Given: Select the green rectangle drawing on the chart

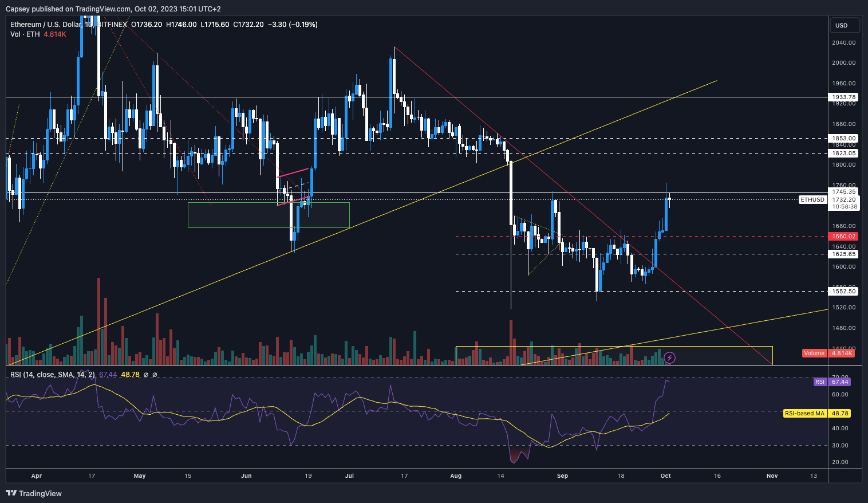Looking at the screenshot, I should pos(268,227).
